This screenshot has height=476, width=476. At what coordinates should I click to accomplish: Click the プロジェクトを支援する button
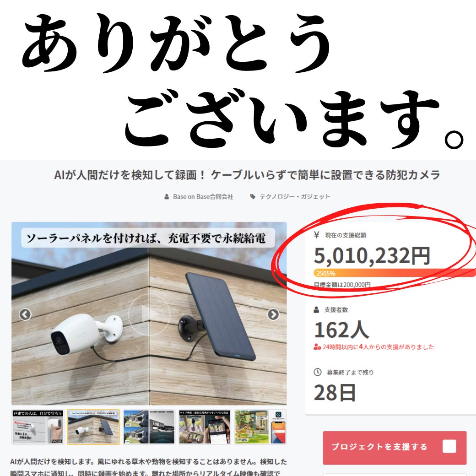pos(395,448)
